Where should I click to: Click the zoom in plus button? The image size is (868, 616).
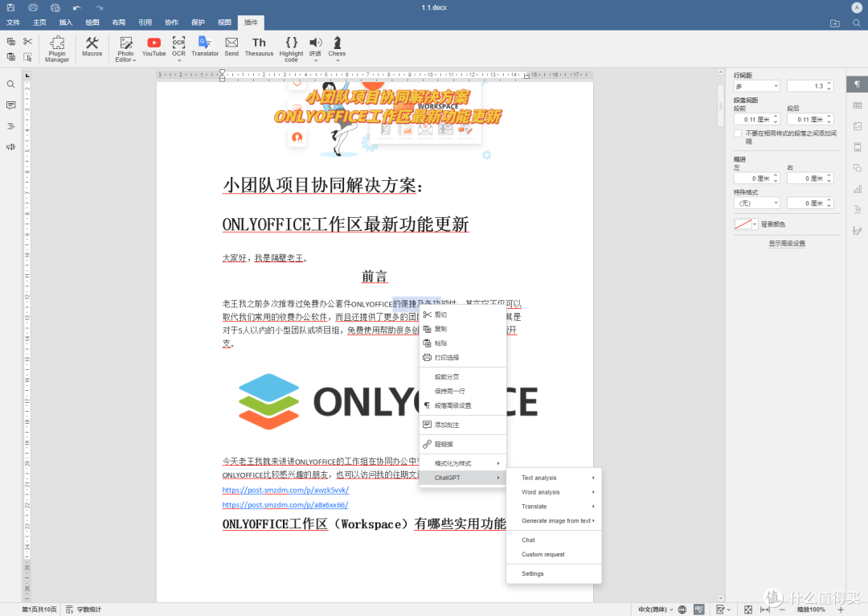pos(841,610)
